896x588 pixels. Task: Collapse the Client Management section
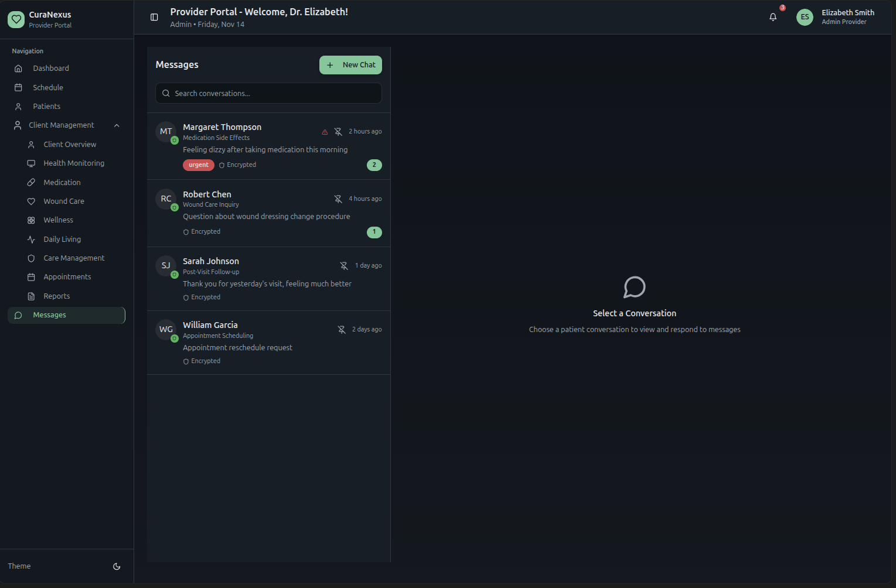[x=117, y=125]
